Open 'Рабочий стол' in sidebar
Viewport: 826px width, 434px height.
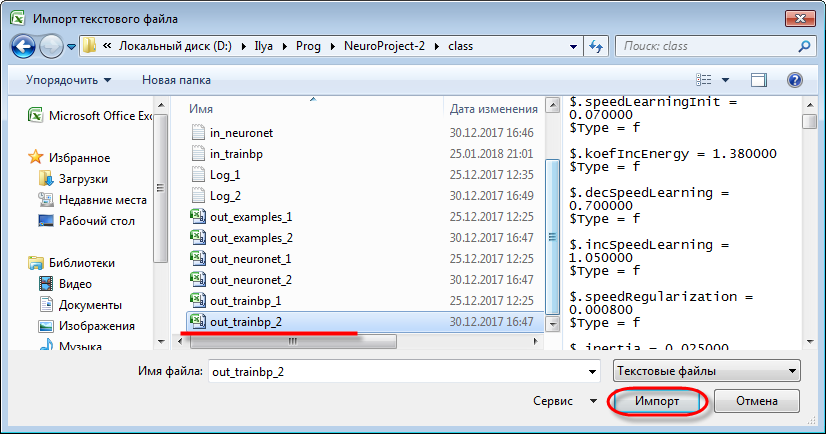(86, 221)
